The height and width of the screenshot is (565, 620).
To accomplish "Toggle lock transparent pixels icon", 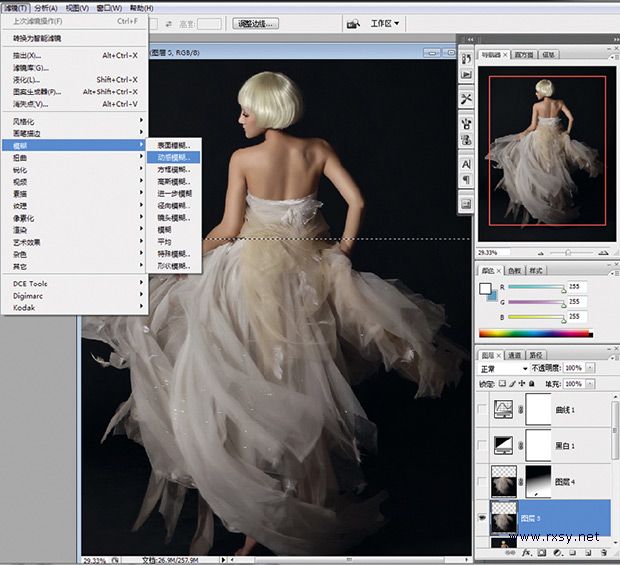I will point(502,384).
